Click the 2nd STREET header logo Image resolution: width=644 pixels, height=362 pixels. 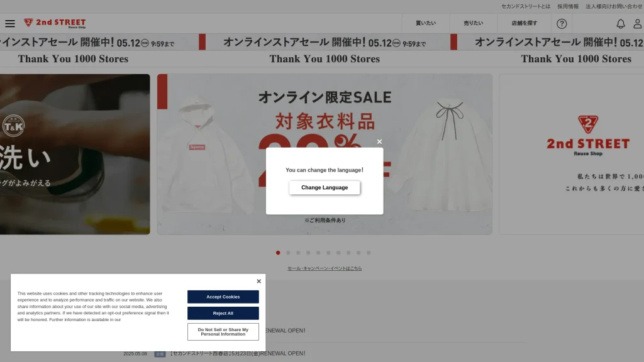click(x=55, y=23)
